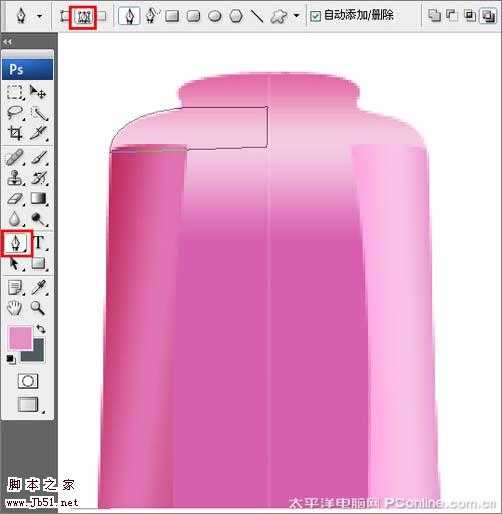The width and height of the screenshot is (502, 514).
Task: Select the Rectangular Marquee tool
Action: (x=15, y=92)
